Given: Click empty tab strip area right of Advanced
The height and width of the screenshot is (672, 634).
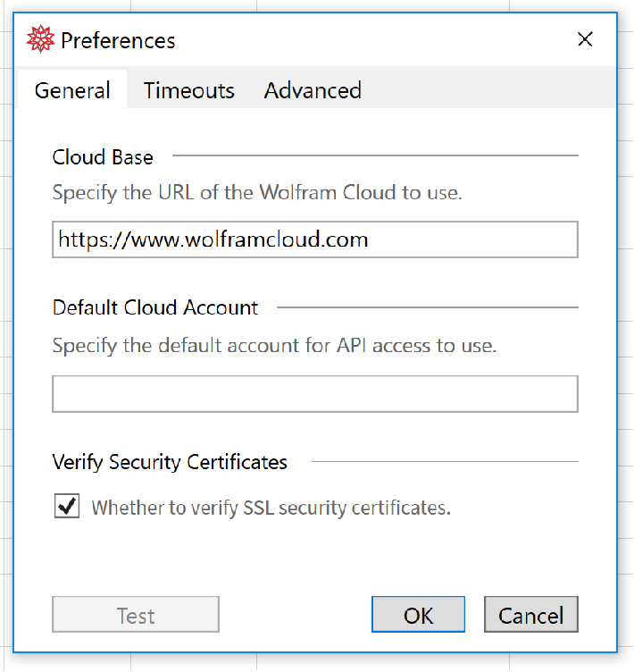Looking at the screenshot, I should click(x=491, y=90).
